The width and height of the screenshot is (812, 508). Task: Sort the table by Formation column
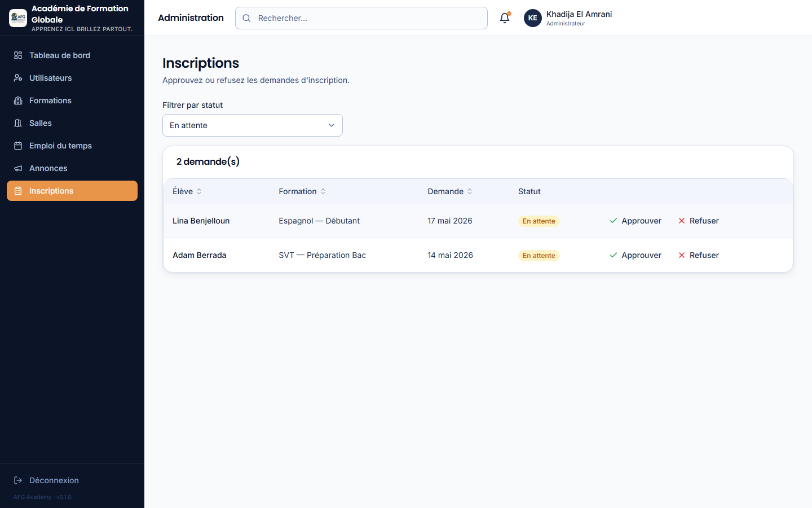302,191
